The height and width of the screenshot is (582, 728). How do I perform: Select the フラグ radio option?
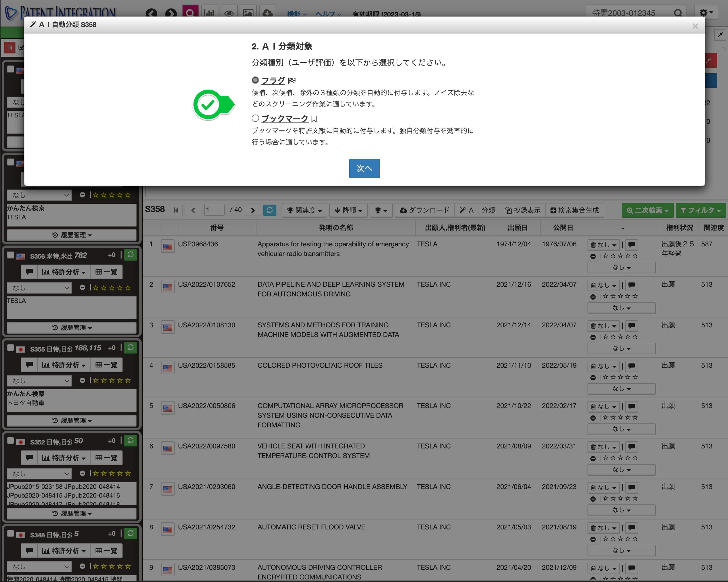[255, 80]
